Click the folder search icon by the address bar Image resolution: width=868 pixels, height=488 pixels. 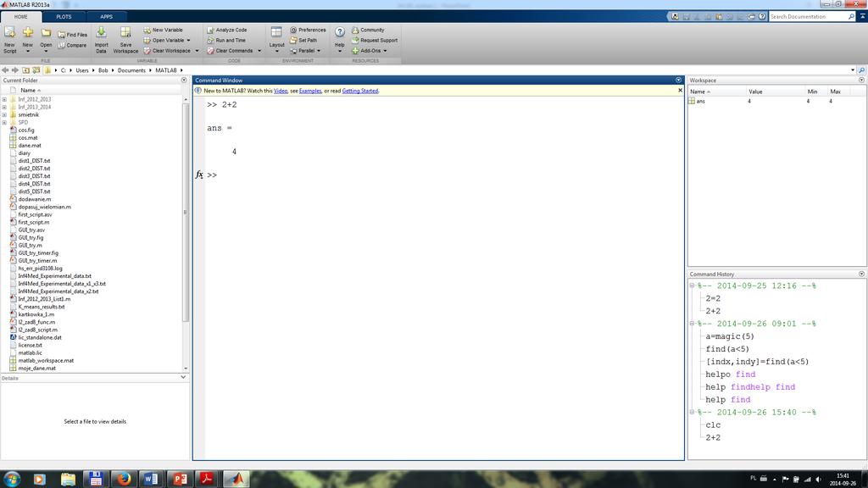[861, 70]
